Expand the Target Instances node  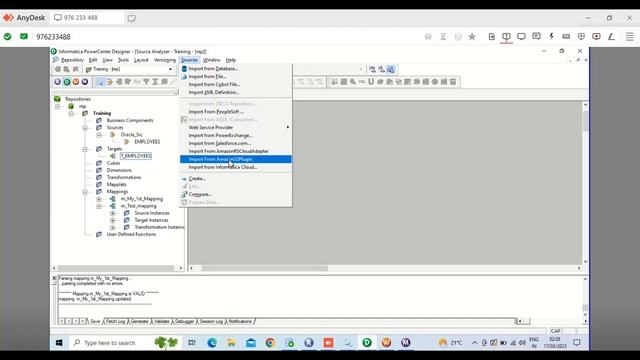coord(113,220)
